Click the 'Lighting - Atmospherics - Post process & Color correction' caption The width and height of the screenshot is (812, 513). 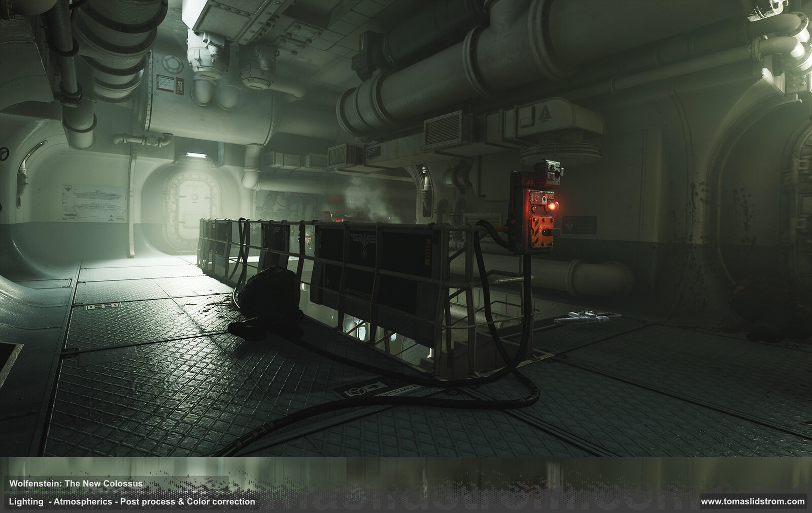point(132,501)
